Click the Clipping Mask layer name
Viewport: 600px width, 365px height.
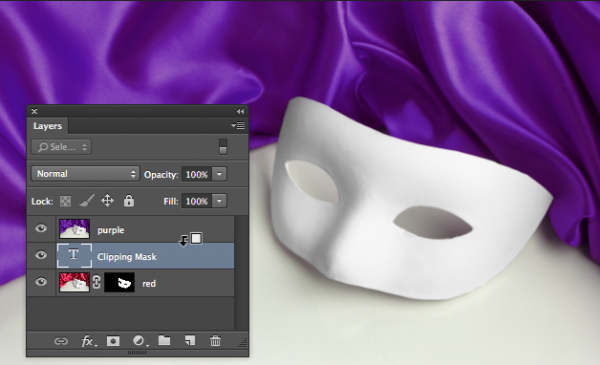(127, 257)
